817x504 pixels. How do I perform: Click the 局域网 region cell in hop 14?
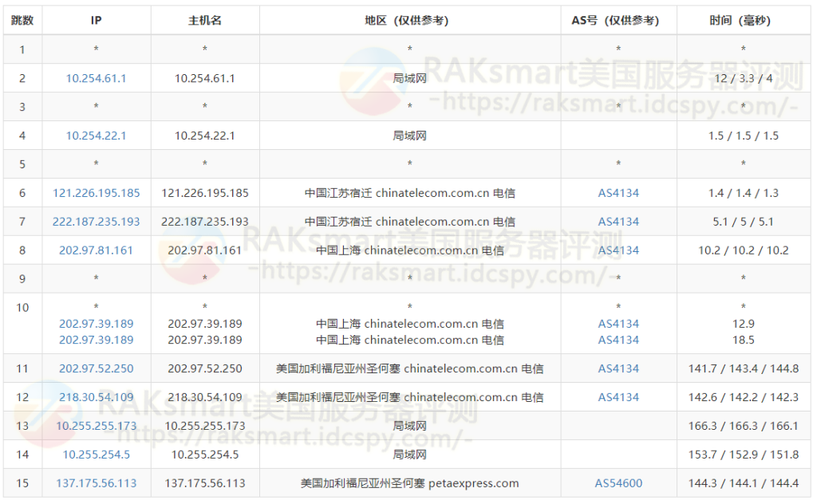pyautogui.click(x=409, y=454)
